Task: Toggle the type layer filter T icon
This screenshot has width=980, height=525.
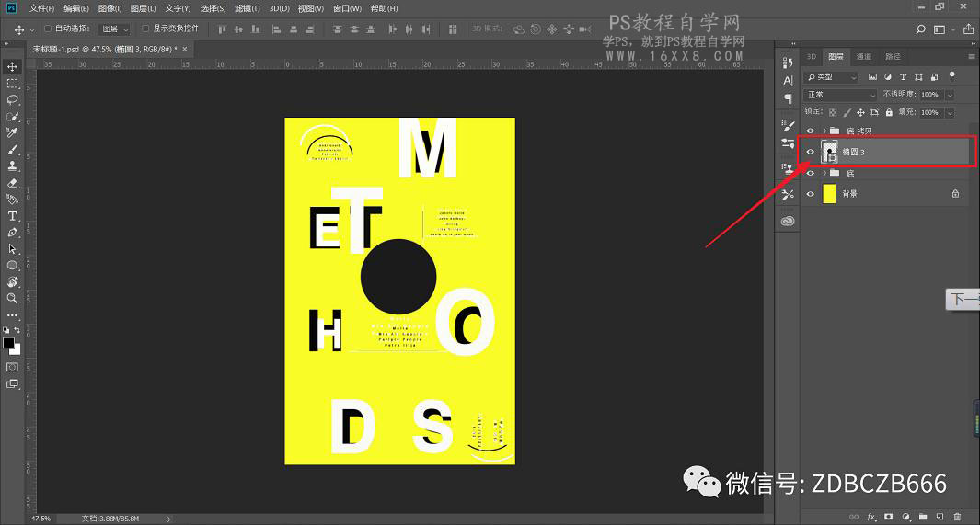Action: [x=903, y=77]
